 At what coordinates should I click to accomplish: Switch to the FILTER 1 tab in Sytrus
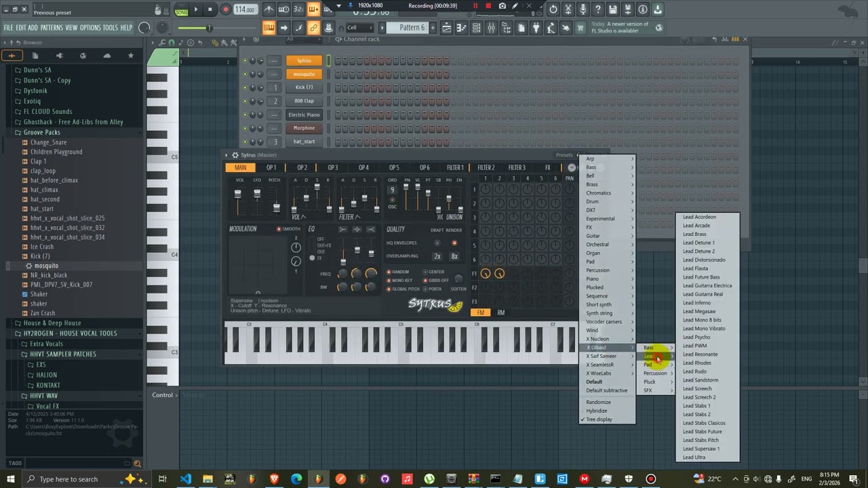coord(455,167)
